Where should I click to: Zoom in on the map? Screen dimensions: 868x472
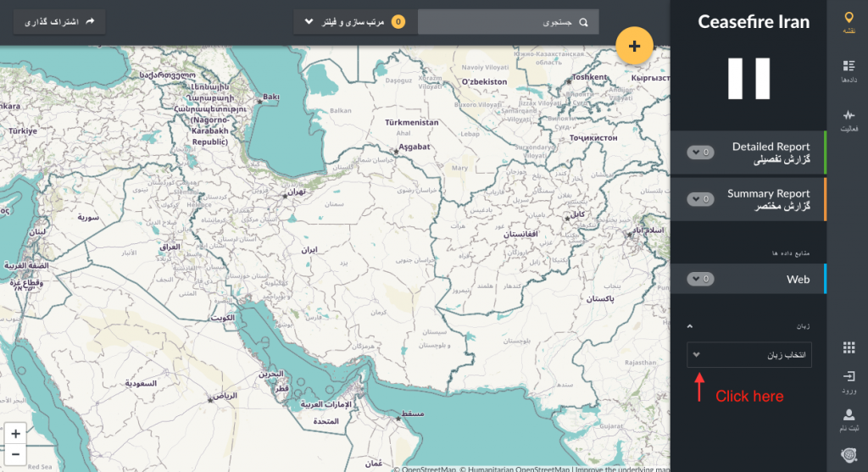click(16, 433)
